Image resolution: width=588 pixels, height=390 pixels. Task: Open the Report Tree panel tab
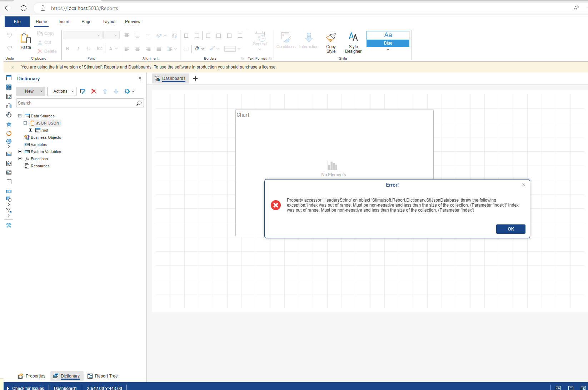[103, 376]
